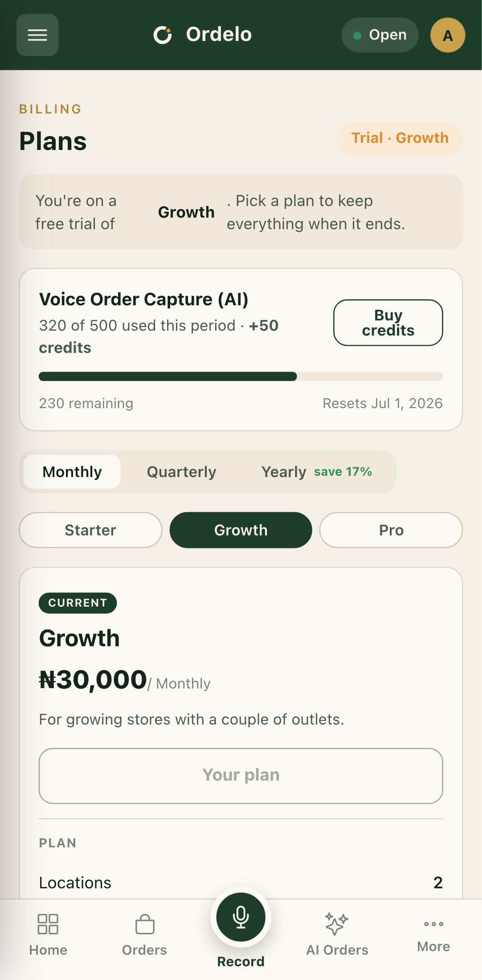Toggle the Open store status pill
Screen dimensions: 482x980
pos(380,35)
